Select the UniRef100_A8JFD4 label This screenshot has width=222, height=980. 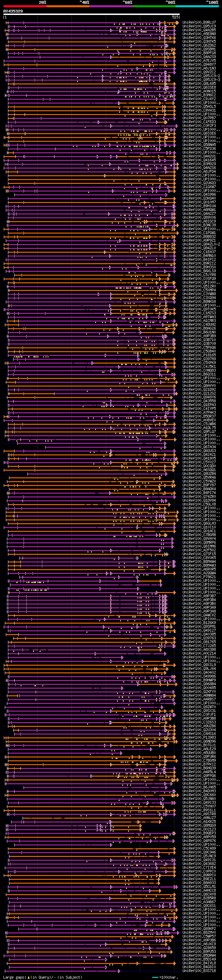click(x=199, y=172)
